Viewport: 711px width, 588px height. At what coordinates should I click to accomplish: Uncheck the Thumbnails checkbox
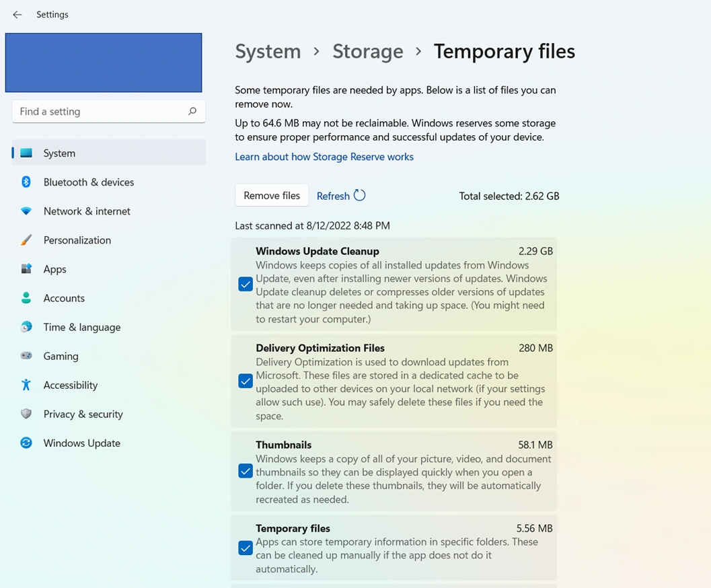[246, 471]
